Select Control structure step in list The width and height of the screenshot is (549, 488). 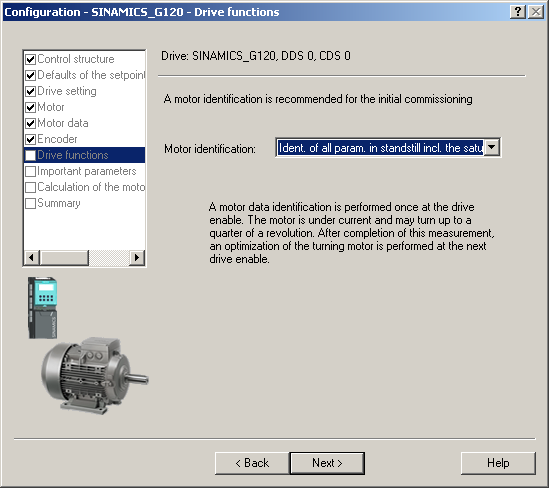point(76,59)
